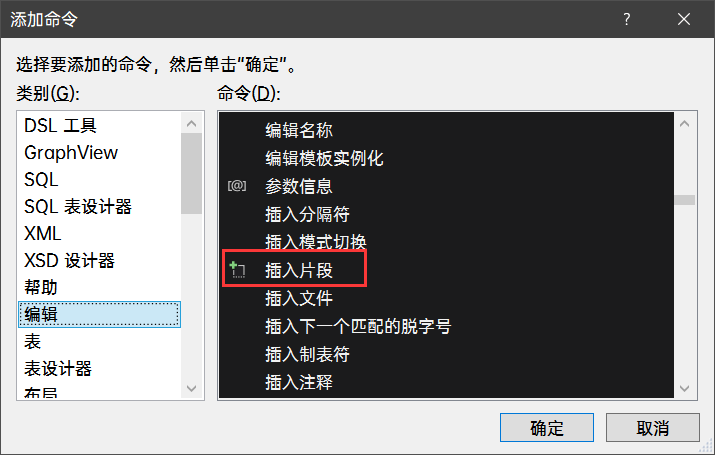
Task: Click down arrow of command list scrollbar
Action: pyautogui.click(x=684, y=388)
